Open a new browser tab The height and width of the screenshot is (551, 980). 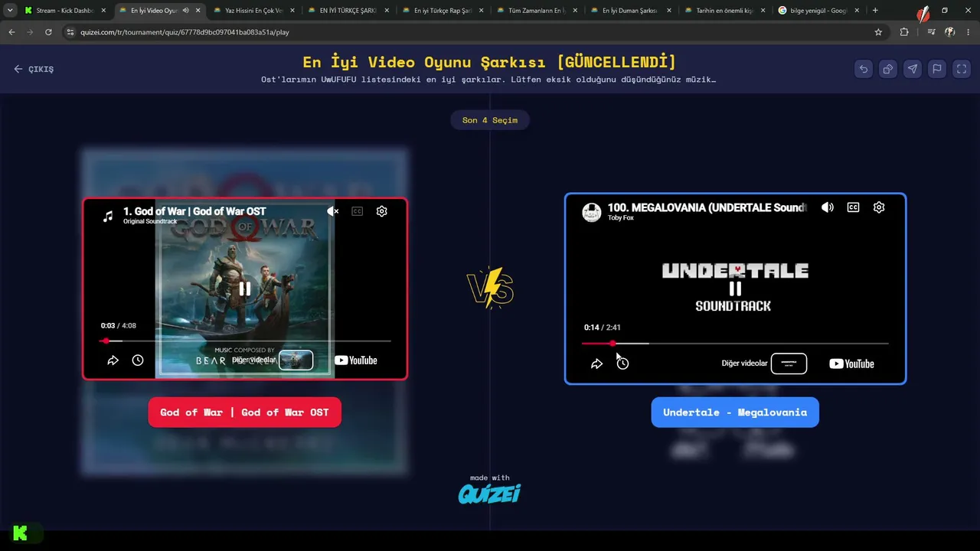coord(875,11)
